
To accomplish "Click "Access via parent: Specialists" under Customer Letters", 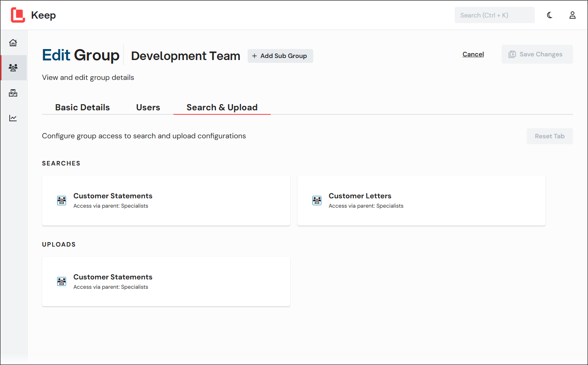I will (366, 206).
